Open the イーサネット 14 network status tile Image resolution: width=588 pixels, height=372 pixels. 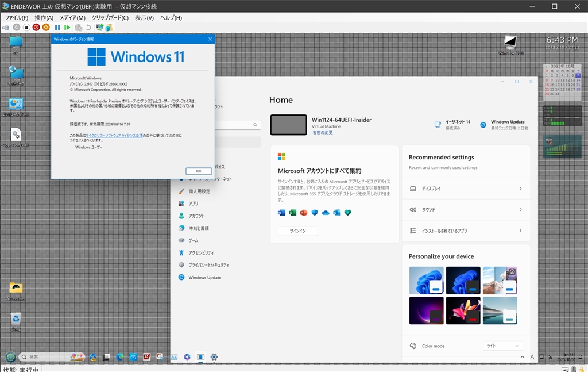tap(452, 125)
